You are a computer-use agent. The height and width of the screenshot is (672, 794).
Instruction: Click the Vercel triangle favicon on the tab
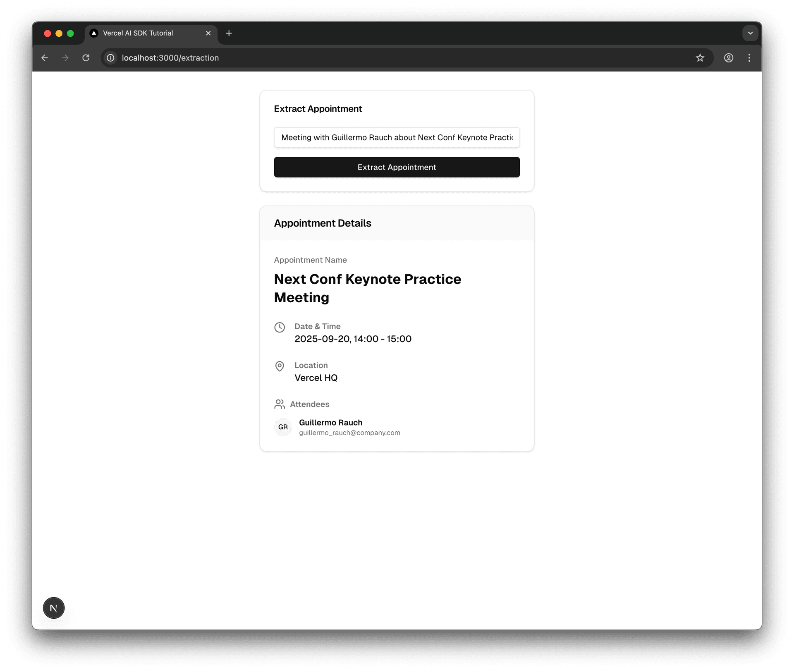(95, 33)
